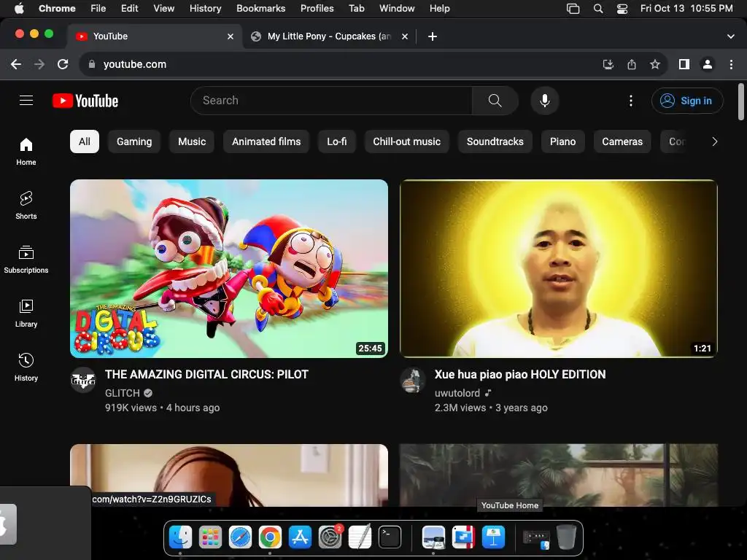Share this page from the address bar

[x=632, y=64]
